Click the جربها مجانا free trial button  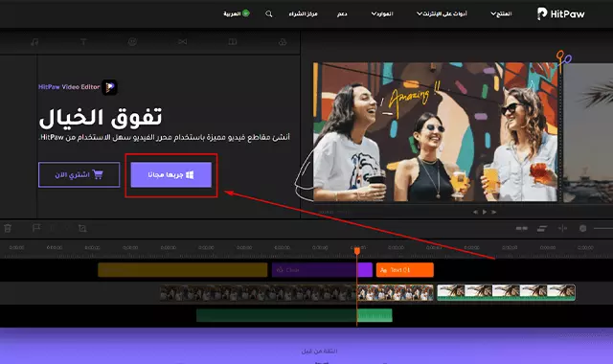(x=170, y=174)
